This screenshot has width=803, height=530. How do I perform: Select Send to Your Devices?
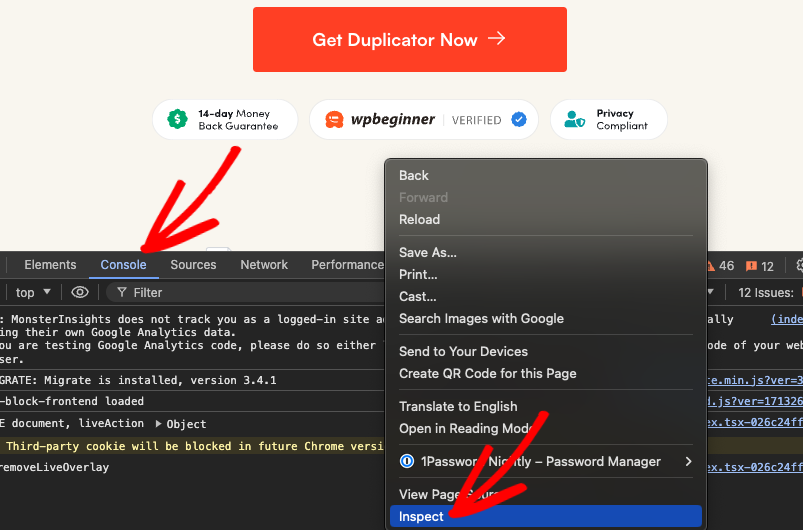point(546,351)
